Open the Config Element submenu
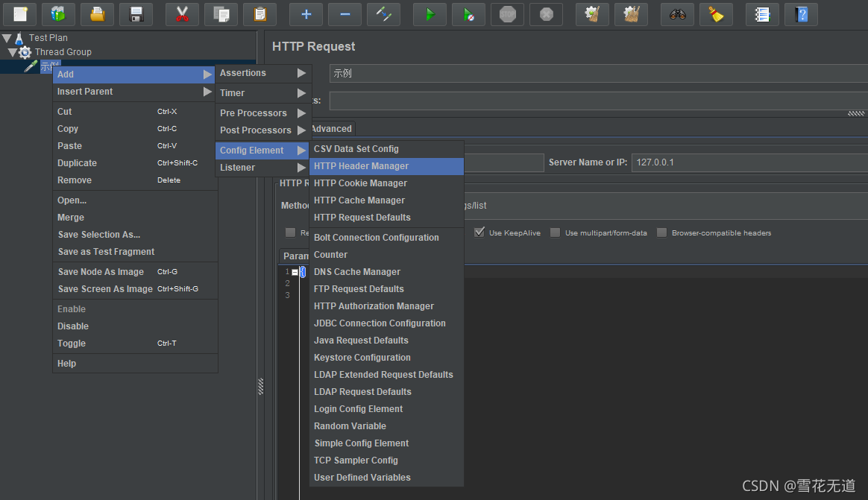 point(262,150)
